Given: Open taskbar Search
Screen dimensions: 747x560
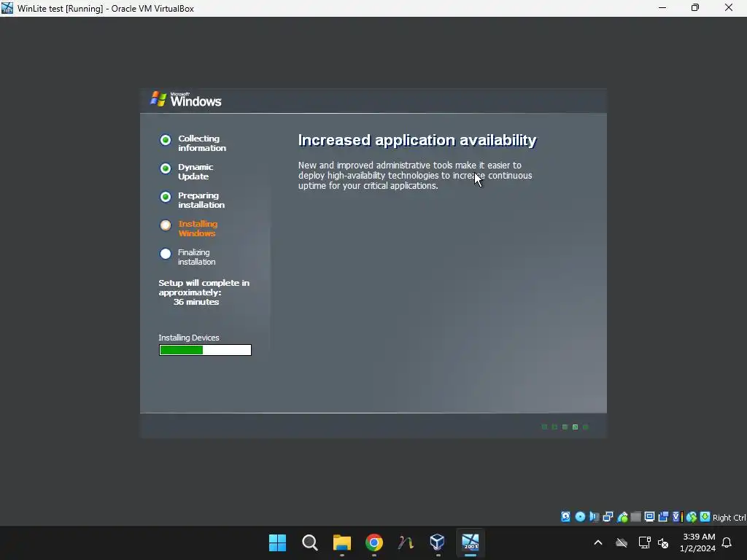Looking at the screenshot, I should (309, 542).
